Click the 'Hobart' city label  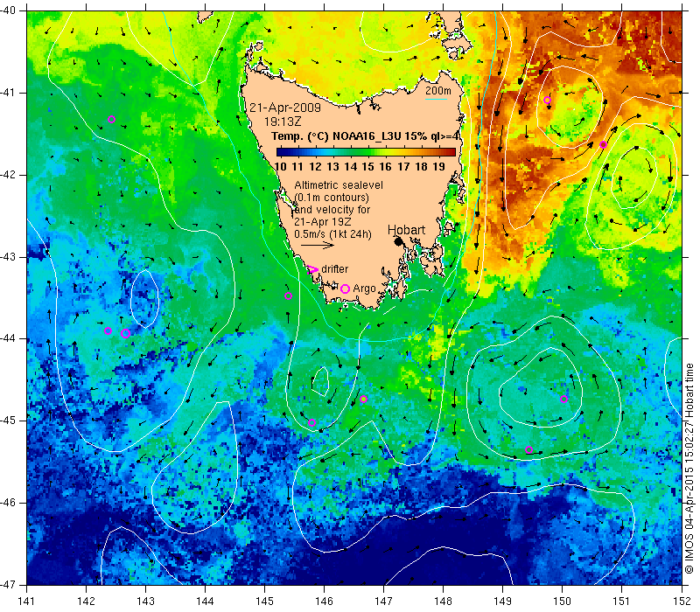(406, 230)
